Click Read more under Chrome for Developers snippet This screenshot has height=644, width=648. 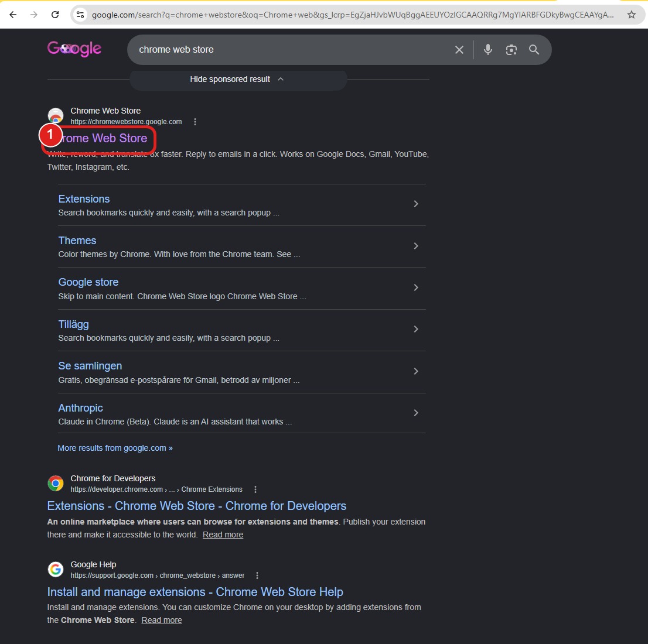coord(223,535)
